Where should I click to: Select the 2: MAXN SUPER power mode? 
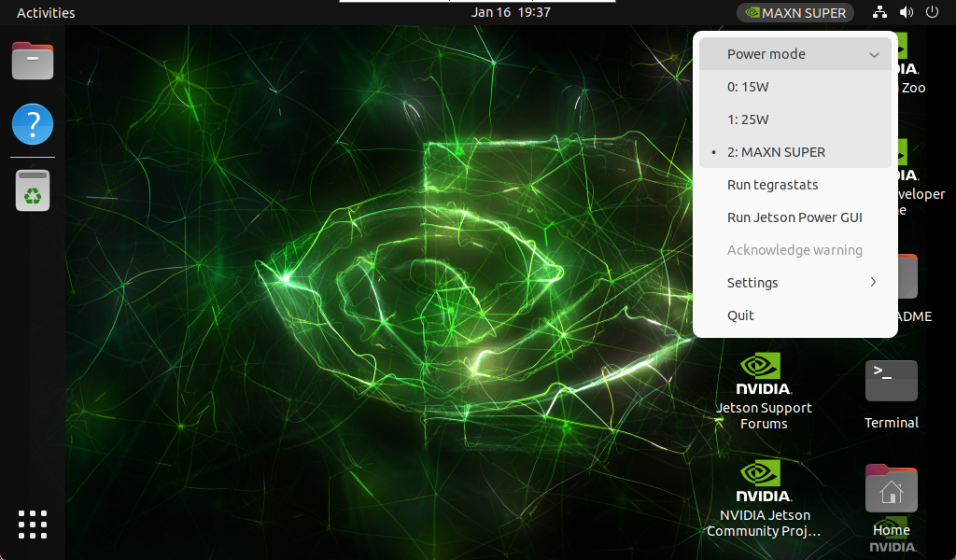[x=795, y=152]
